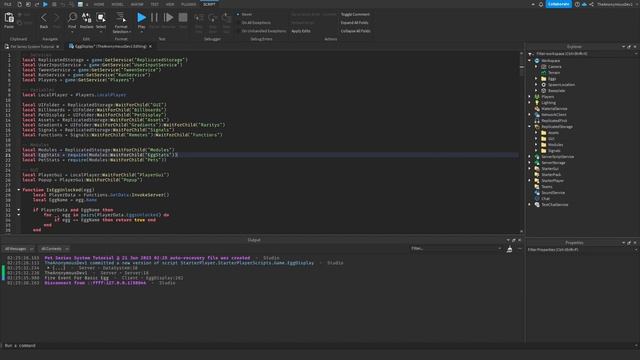The width and height of the screenshot is (640, 360).
Task: Switch to the MODEL ribbon tab
Action: [x=118, y=4]
